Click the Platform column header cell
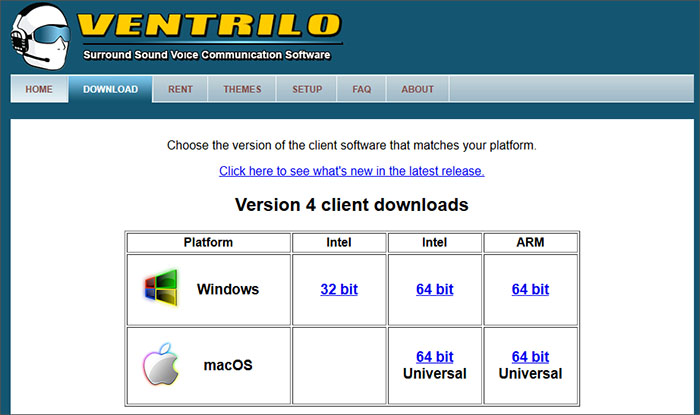 (208, 242)
